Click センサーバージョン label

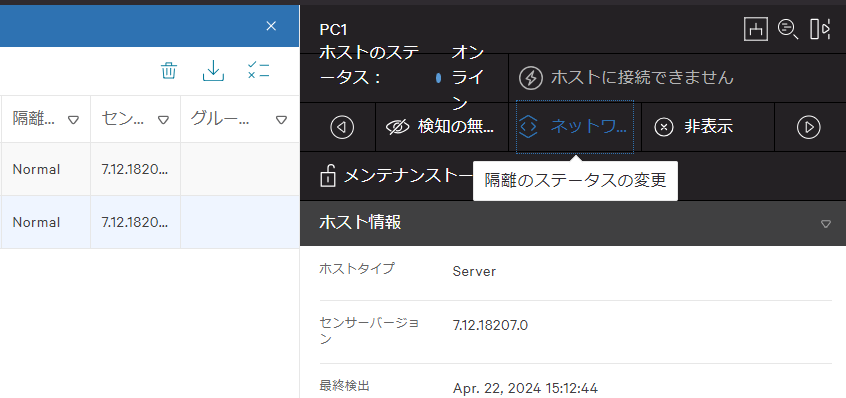pyautogui.click(x=369, y=331)
